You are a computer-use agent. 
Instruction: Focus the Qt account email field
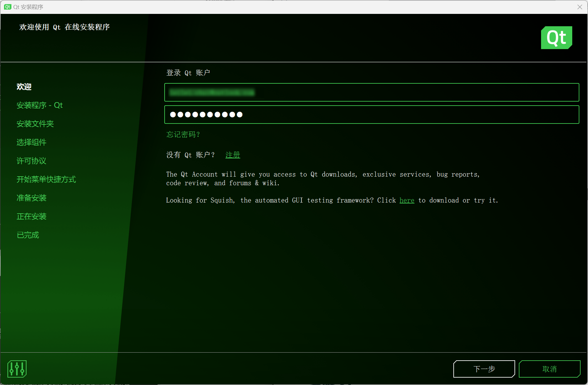coord(372,92)
